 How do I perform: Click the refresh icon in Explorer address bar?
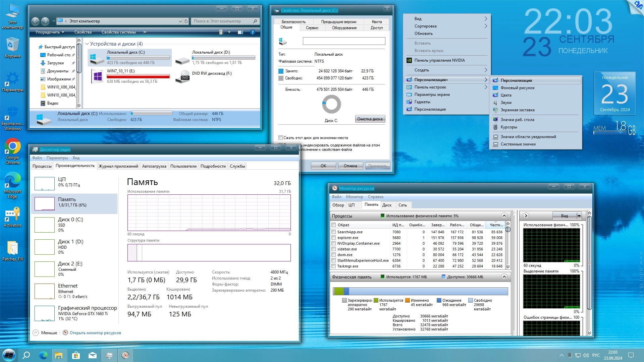186,21
